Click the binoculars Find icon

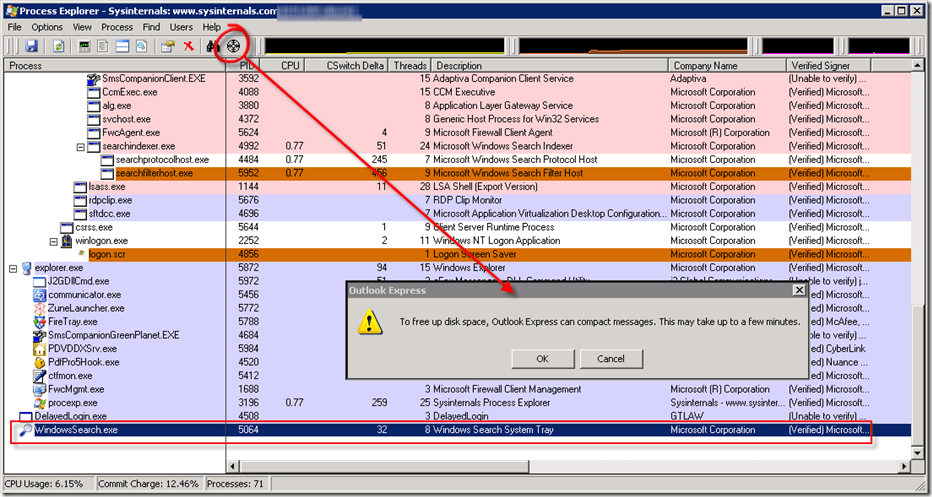click(211, 46)
